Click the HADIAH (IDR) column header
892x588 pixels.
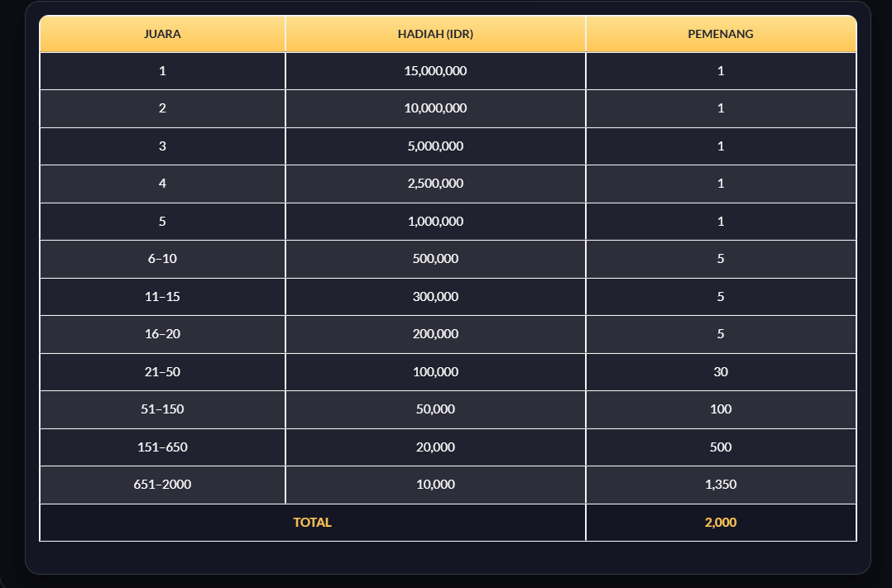(435, 34)
